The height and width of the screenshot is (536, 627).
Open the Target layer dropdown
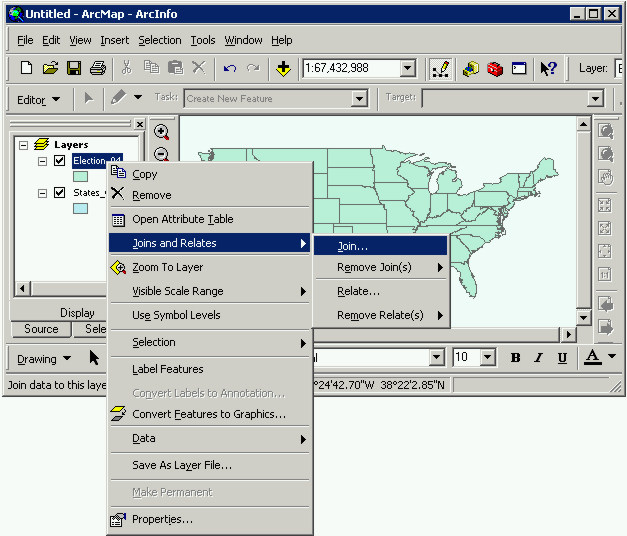(595, 98)
